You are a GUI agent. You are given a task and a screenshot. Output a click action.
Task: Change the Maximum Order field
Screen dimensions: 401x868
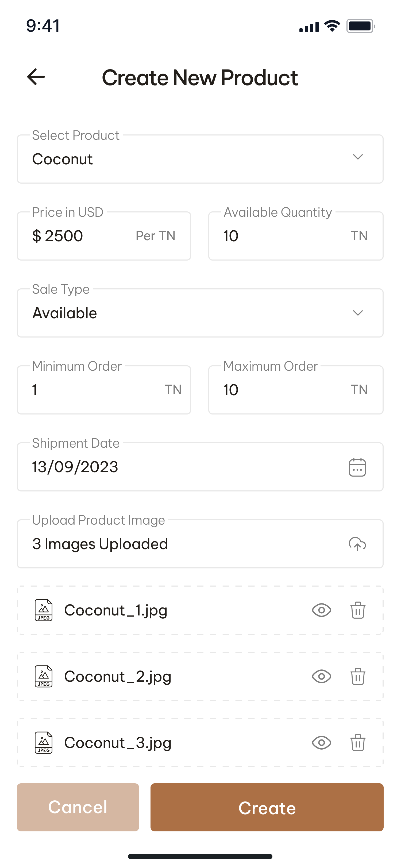pos(283,390)
